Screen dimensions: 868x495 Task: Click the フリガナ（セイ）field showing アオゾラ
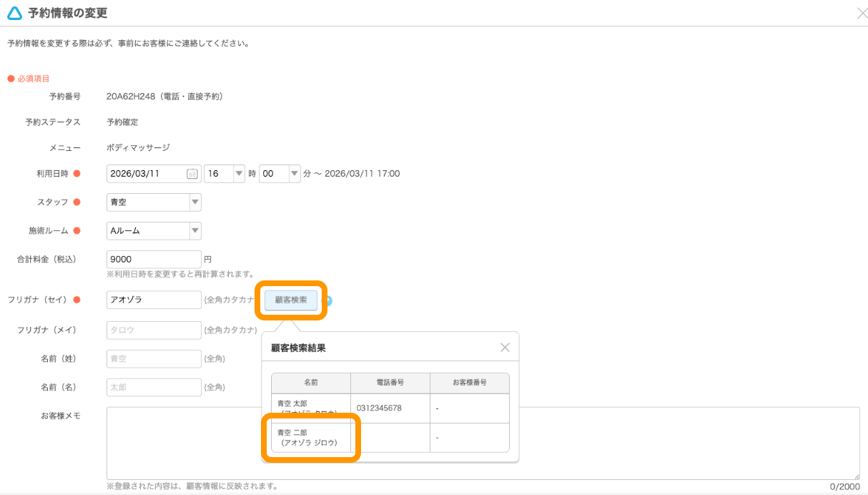tap(153, 300)
